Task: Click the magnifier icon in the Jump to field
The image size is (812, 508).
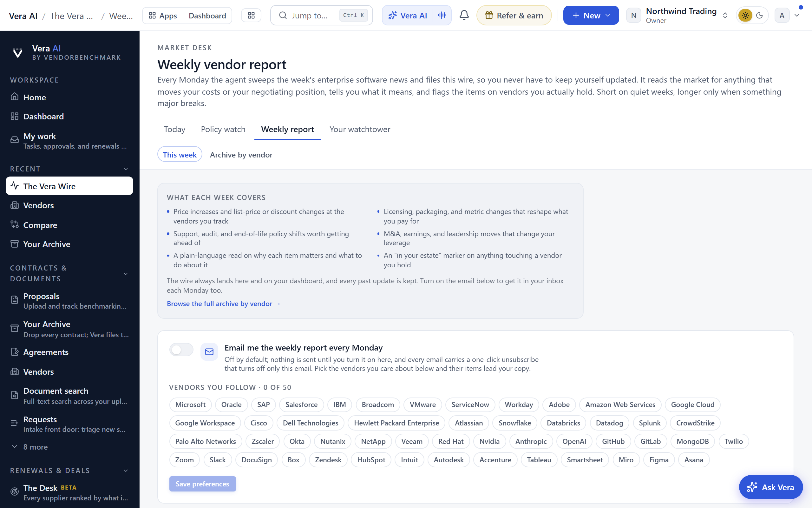Action: pos(283,16)
